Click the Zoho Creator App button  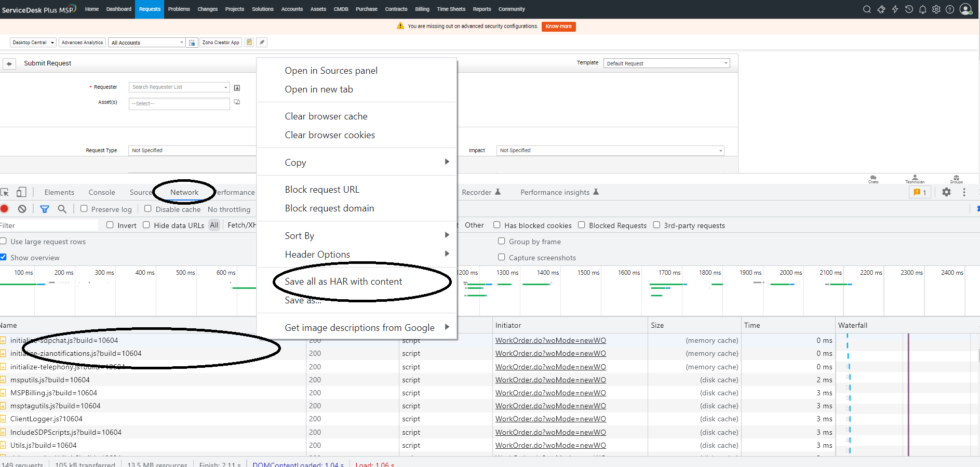221,43
